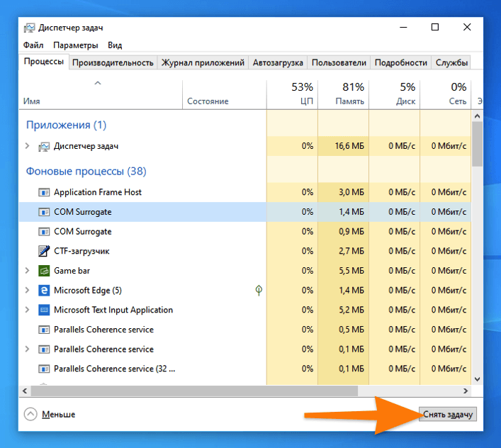Click the 0,9 МБ memory value
501x448 pixels.
(x=351, y=232)
